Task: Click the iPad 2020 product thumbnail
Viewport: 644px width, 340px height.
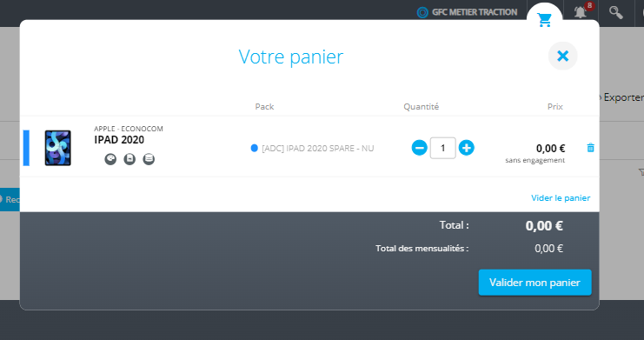Action: point(58,148)
